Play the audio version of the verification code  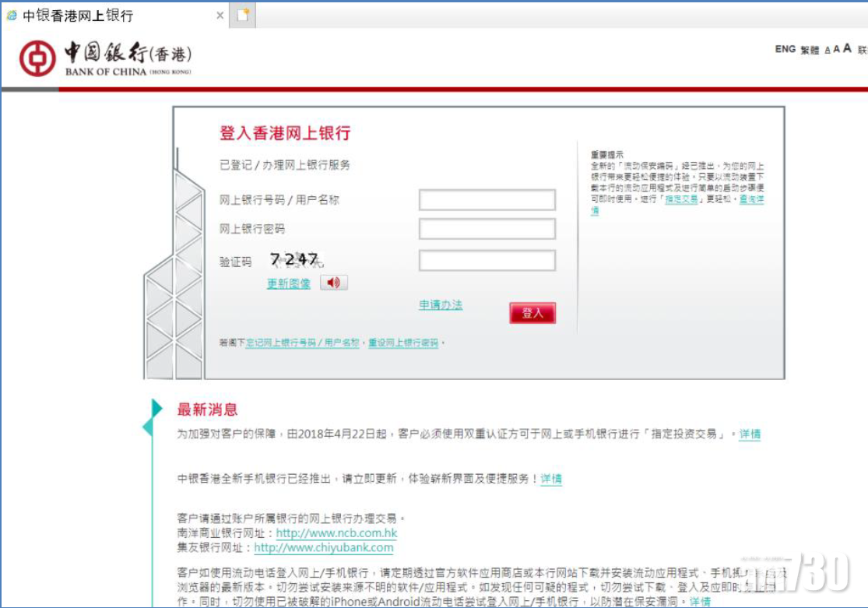point(334,283)
